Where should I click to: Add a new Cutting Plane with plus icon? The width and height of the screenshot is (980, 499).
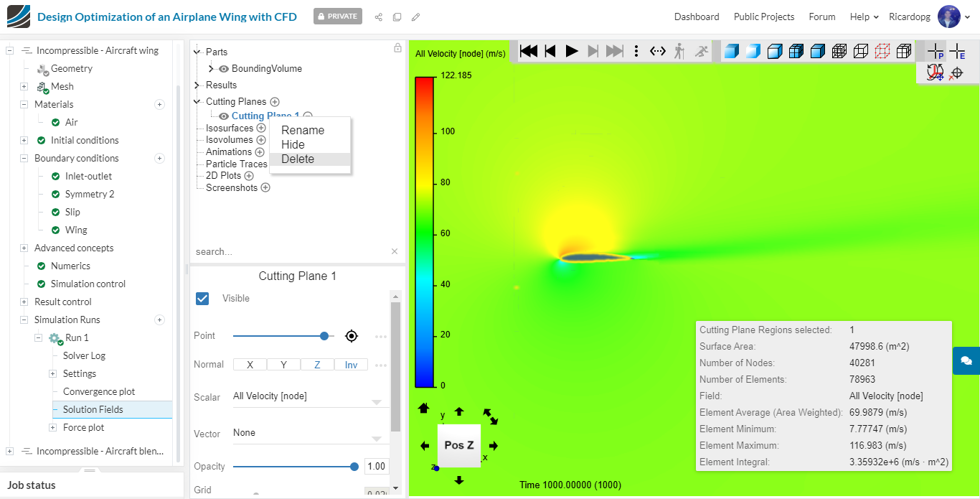click(x=275, y=102)
